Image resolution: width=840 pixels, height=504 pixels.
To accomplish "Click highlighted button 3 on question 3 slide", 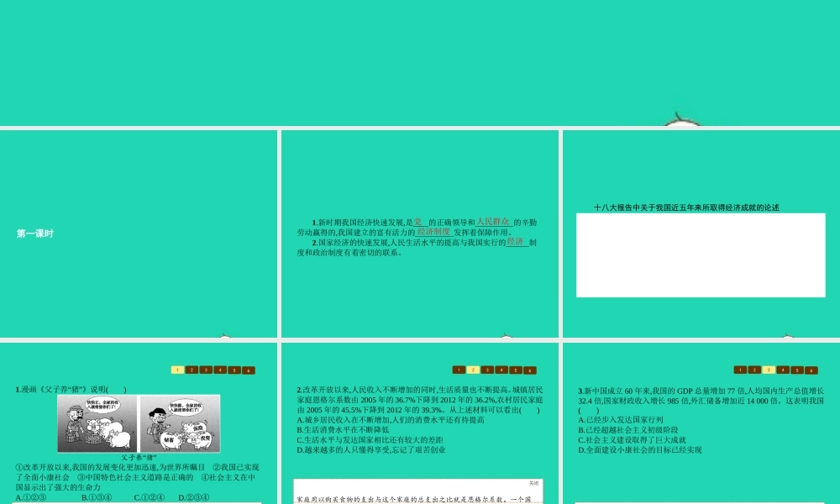I will click(769, 370).
